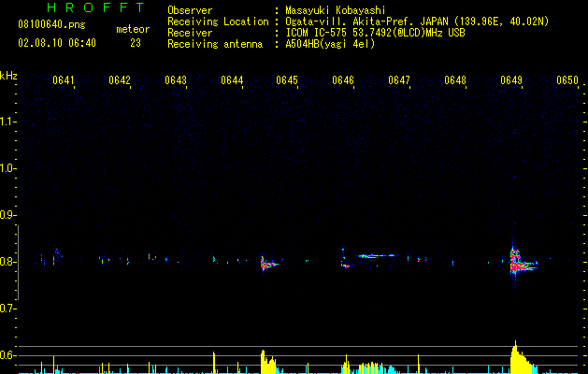Click the 0646 time marker
588x374 pixels.
click(343, 80)
